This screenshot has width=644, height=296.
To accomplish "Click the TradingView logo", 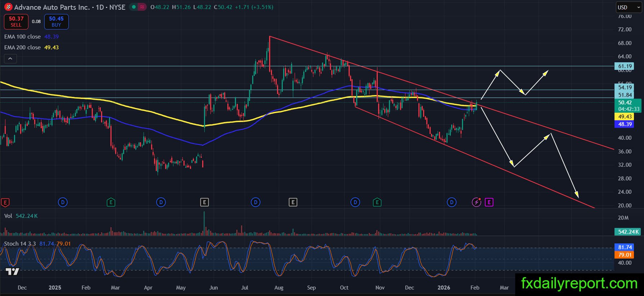I will tap(12, 272).
